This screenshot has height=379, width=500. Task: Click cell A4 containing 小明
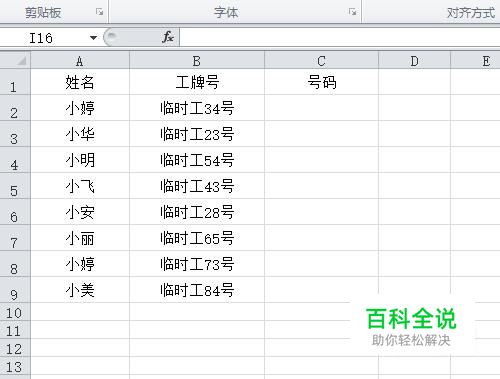(x=80, y=160)
